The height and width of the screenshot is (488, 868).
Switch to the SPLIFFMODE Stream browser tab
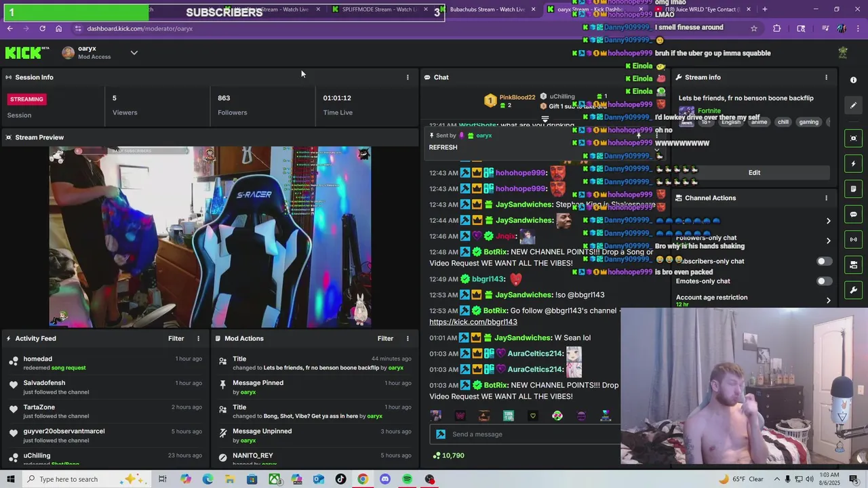[x=378, y=9]
